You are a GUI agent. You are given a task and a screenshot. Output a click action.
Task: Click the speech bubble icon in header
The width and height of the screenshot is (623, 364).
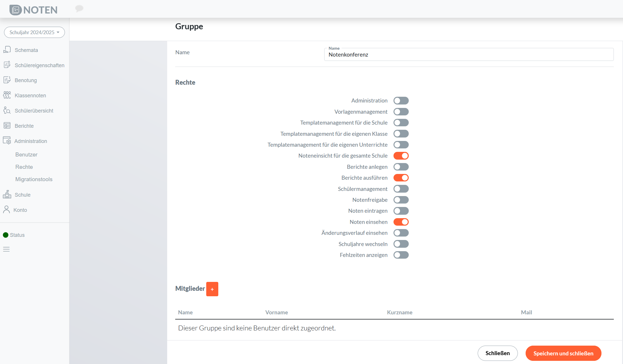pyautogui.click(x=79, y=9)
